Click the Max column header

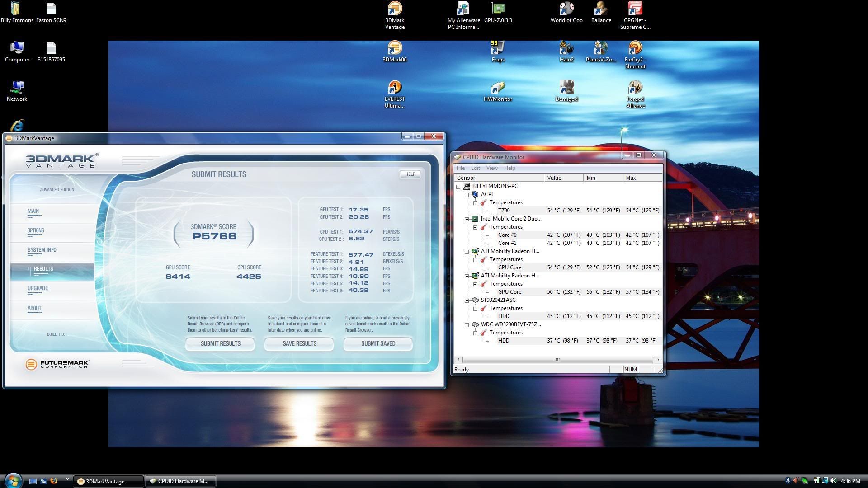coord(642,178)
